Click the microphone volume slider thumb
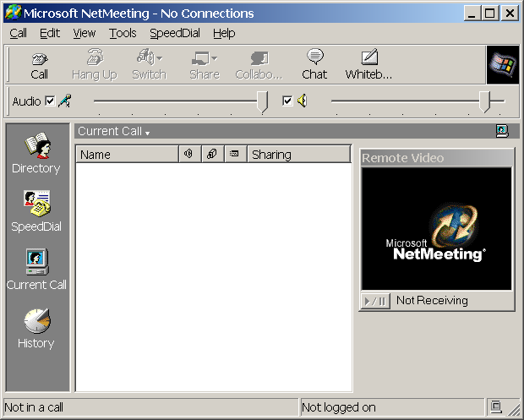 [262, 101]
